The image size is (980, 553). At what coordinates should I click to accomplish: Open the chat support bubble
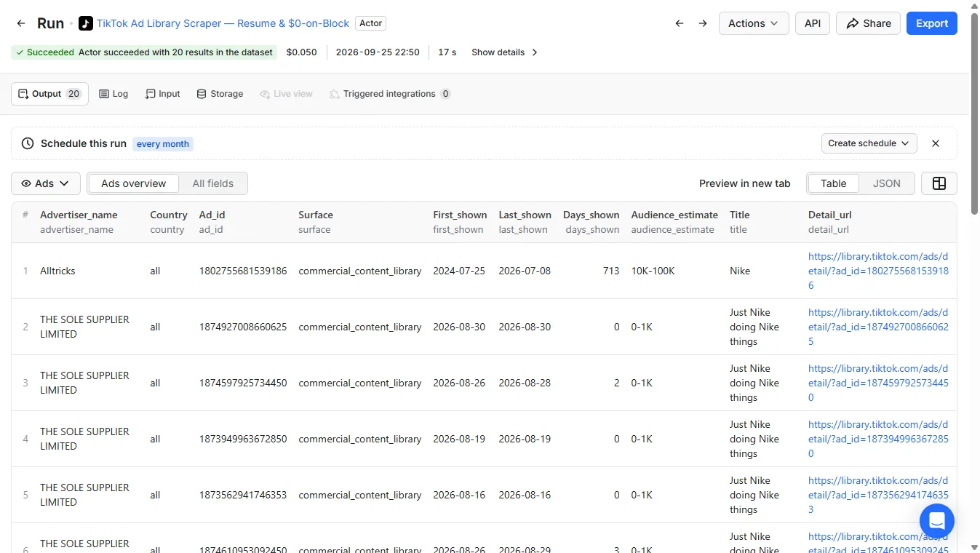click(x=937, y=521)
